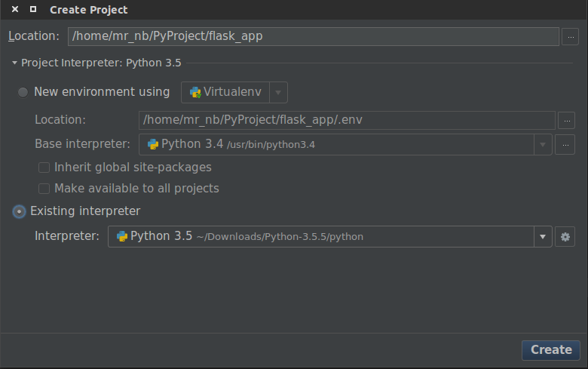Browse for virtualenv location folder
Viewport: 588px width, 369px height.
(x=566, y=120)
